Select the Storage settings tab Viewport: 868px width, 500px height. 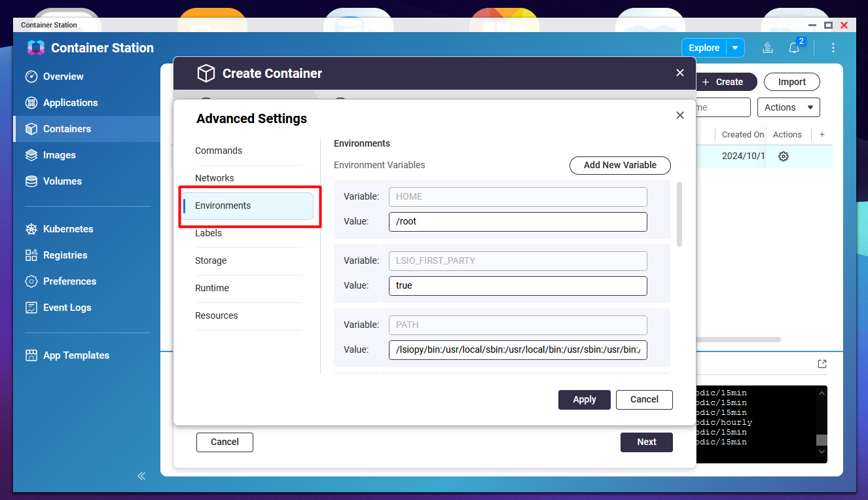tap(211, 260)
